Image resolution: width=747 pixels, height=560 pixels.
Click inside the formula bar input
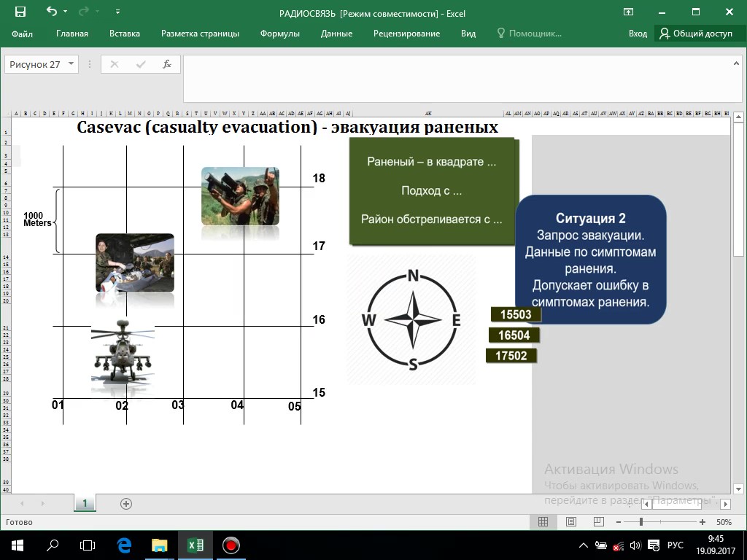456,79
